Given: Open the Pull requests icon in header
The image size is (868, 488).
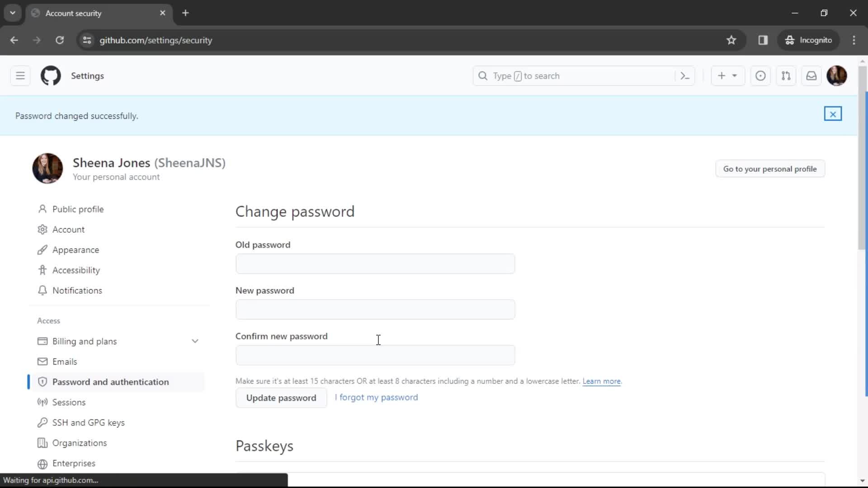Looking at the screenshot, I should 786,76.
